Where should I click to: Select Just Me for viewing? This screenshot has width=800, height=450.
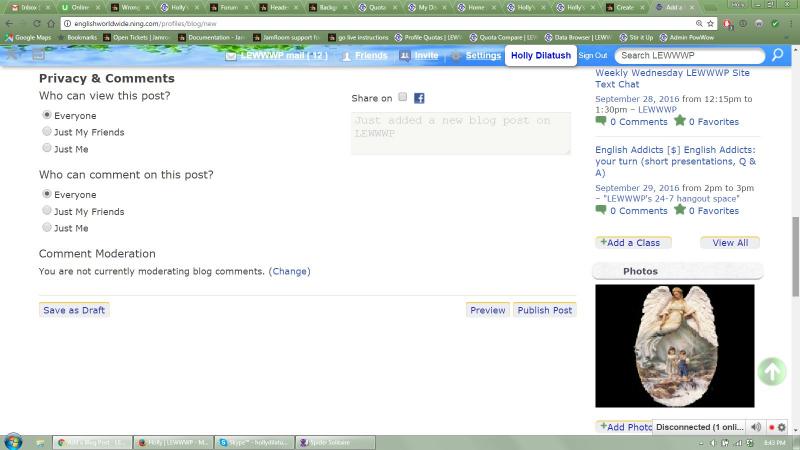click(47, 148)
